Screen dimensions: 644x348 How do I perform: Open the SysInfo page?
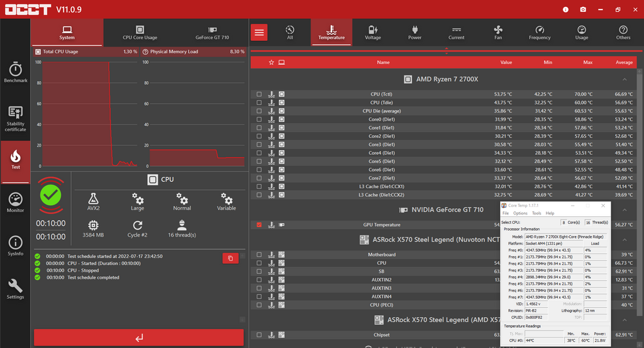15,246
